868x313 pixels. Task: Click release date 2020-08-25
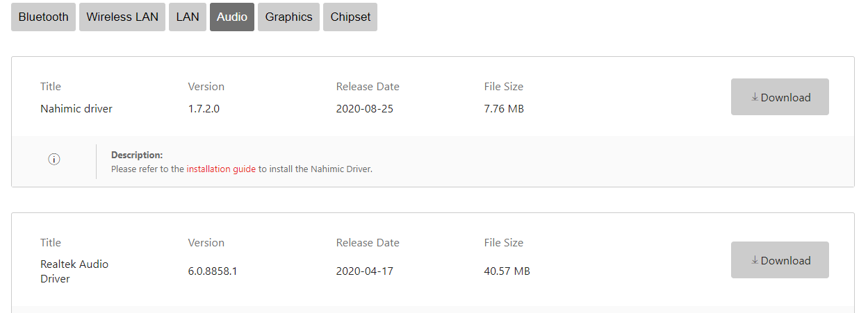[365, 108]
